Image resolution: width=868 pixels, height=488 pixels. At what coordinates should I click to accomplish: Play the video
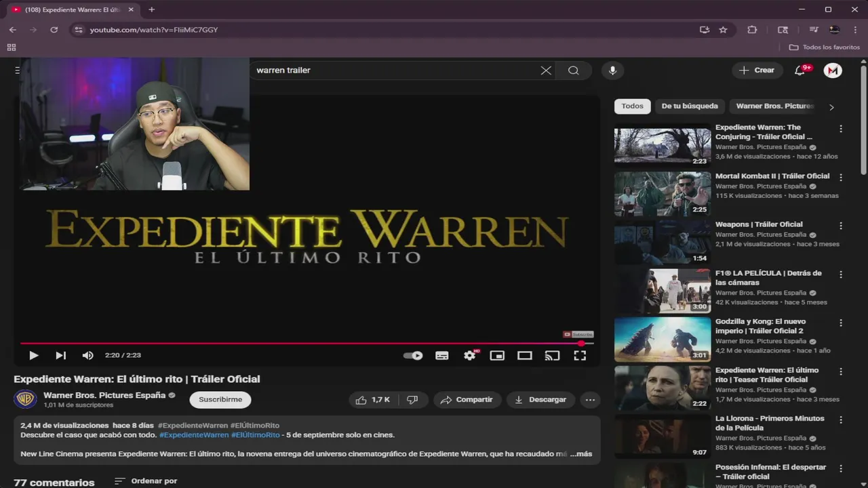pos(33,355)
